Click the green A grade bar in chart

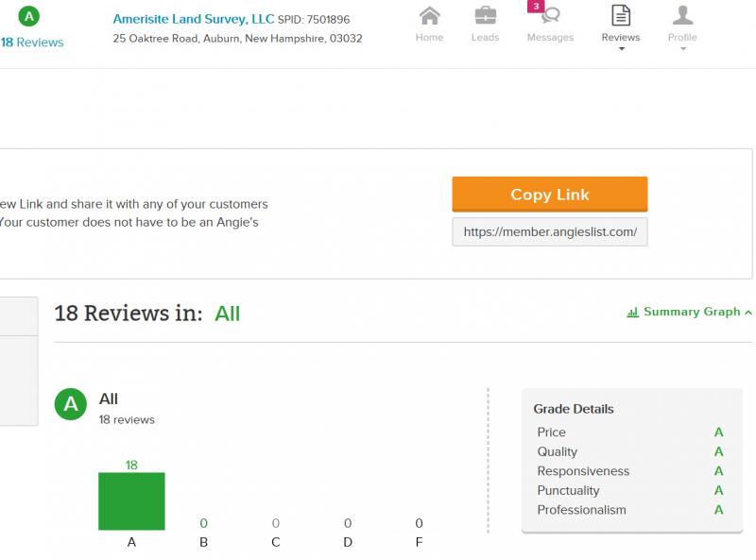click(131, 501)
